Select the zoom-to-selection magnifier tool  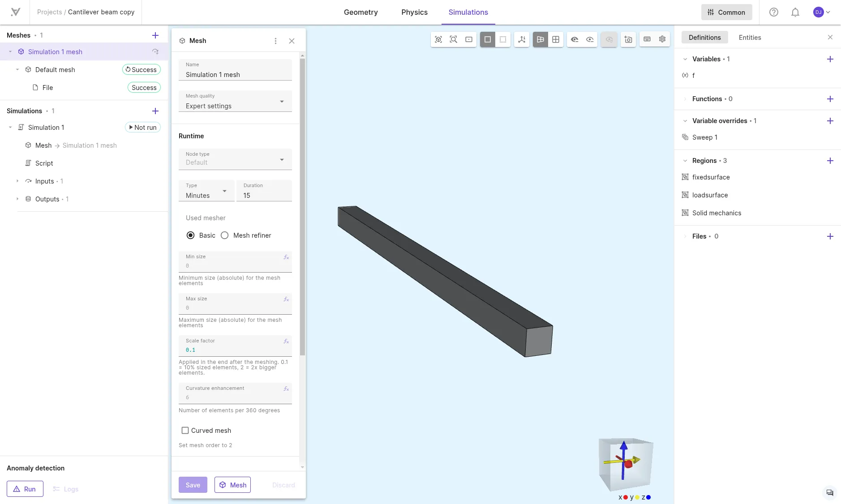pyautogui.click(x=454, y=39)
